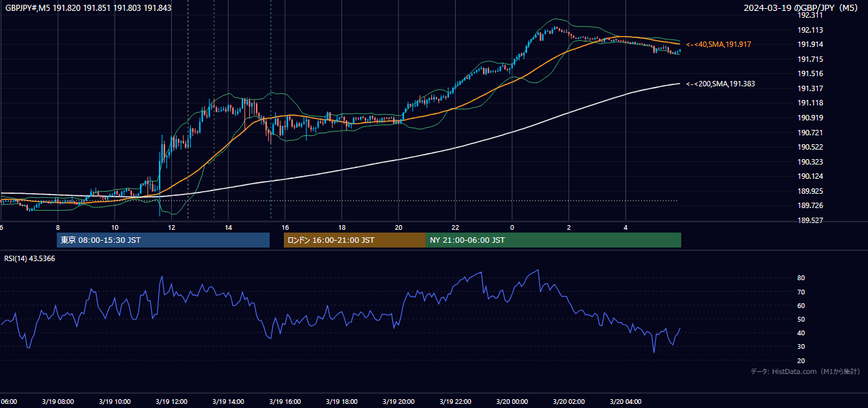Click RSI scale value 40

pos(801,333)
